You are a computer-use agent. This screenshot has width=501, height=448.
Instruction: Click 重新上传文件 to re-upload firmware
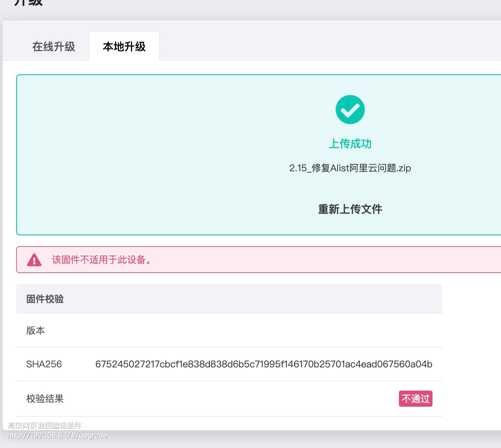350,209
